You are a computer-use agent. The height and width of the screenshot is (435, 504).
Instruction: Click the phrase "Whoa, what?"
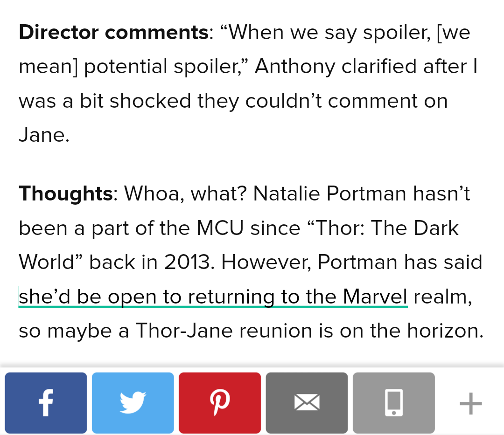[186, 193]
